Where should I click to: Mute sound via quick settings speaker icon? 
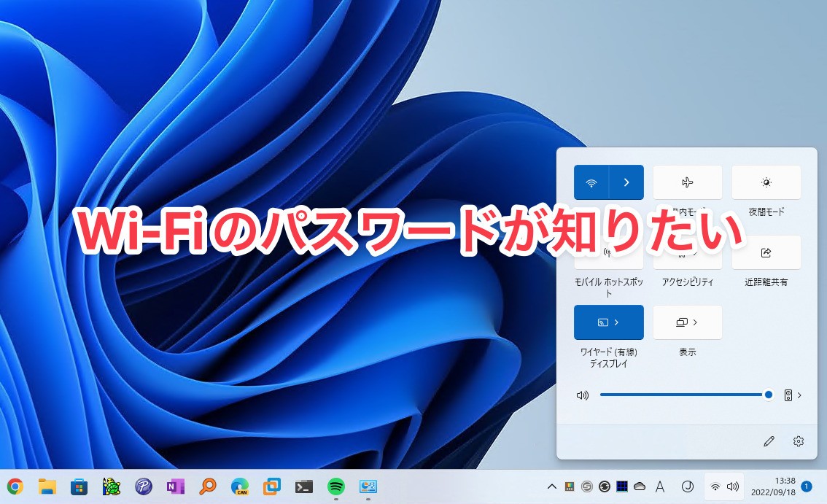coord(582,395)
